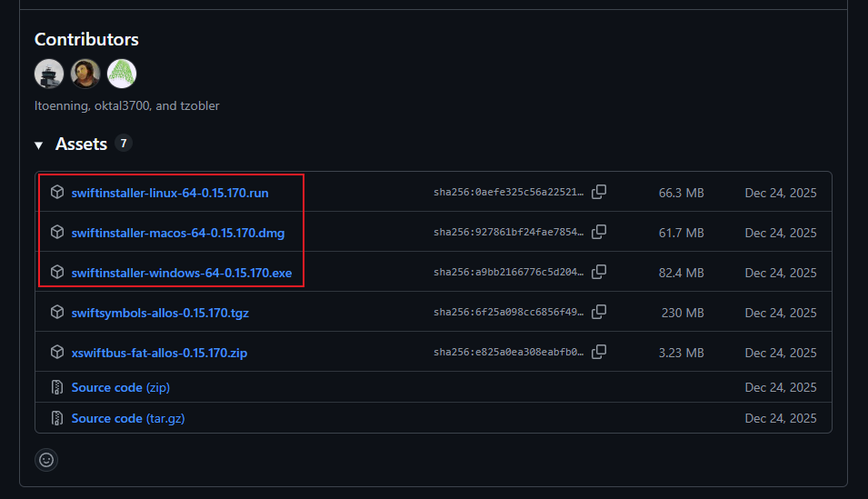Open second contributor avatar with painted face
Image resolution: width=868 pixels, height=499 pixels.
pos(85,74)
